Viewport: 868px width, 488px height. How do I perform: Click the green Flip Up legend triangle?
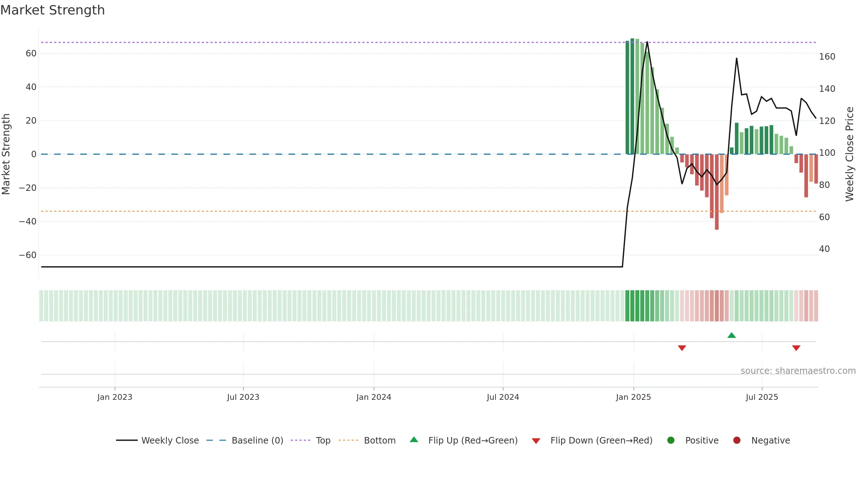pos(414,440)
